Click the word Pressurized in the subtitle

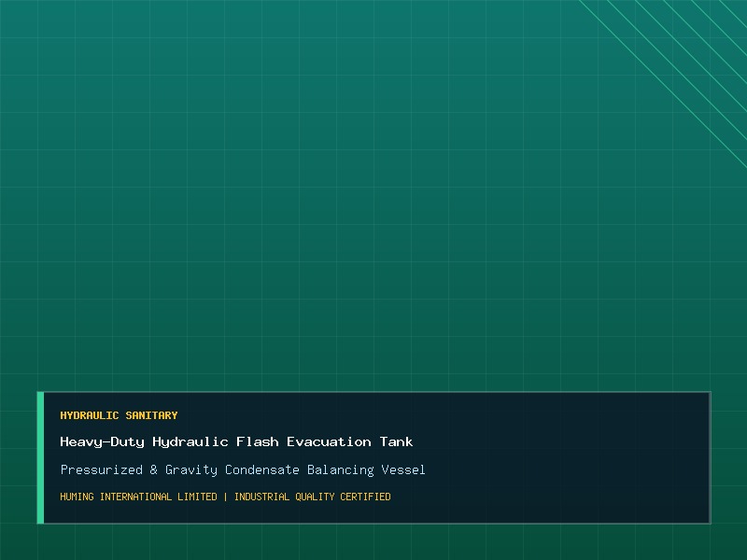102,470
